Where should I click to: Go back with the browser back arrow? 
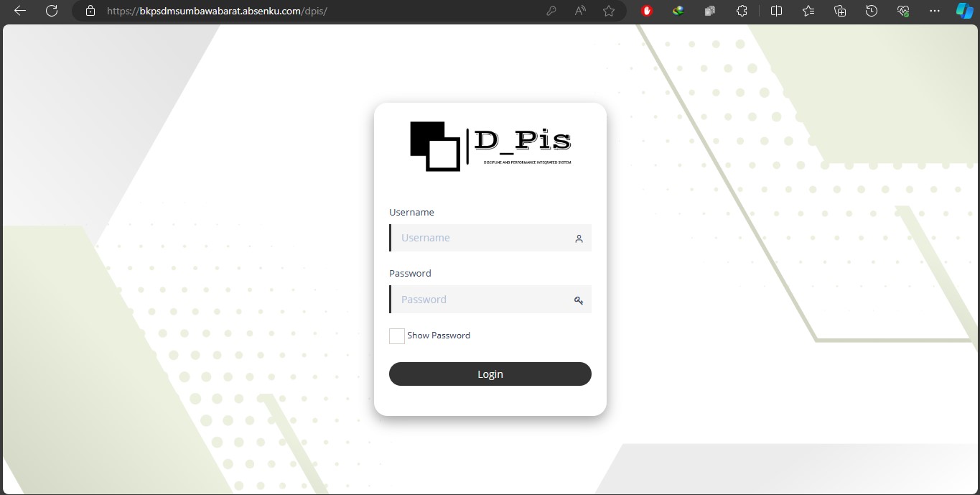(20, 11)
